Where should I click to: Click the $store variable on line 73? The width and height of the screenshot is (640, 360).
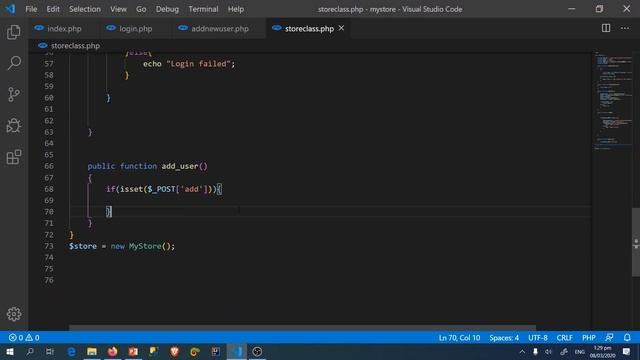point(83,246)
